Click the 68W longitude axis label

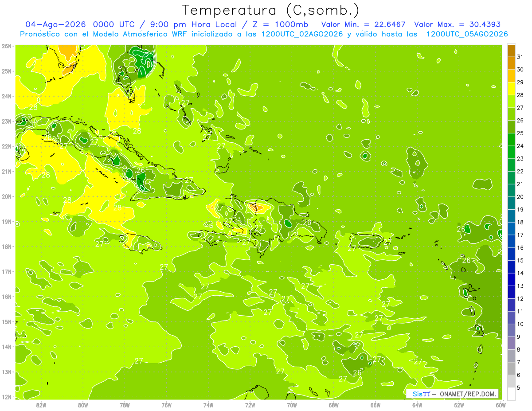click(333, 405)
